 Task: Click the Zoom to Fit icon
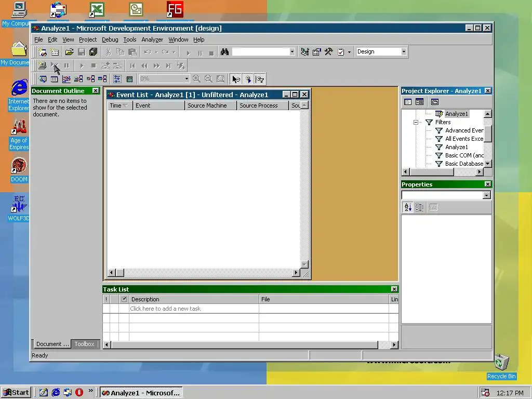pos(220,79)
